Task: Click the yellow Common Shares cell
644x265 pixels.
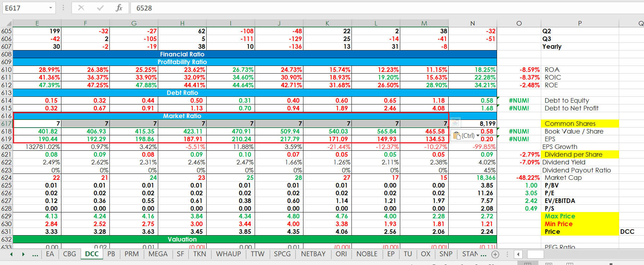Action: (x=579, y=124)
